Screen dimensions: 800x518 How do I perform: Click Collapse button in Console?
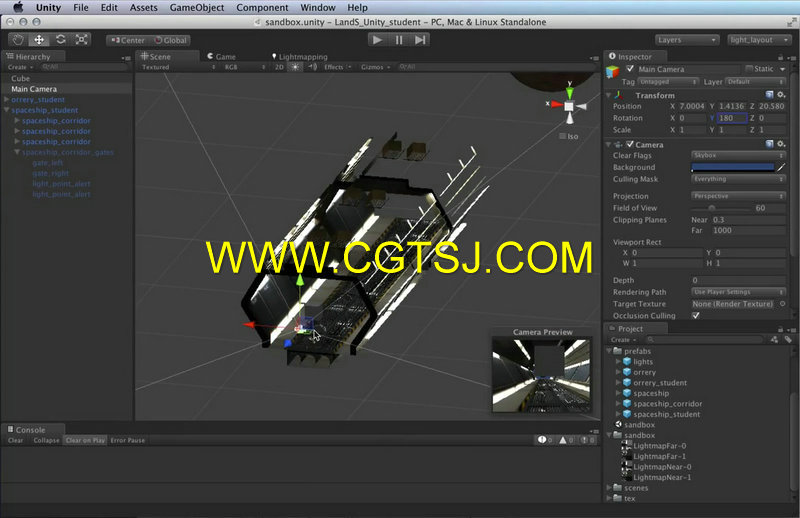(x=46, y=440)
